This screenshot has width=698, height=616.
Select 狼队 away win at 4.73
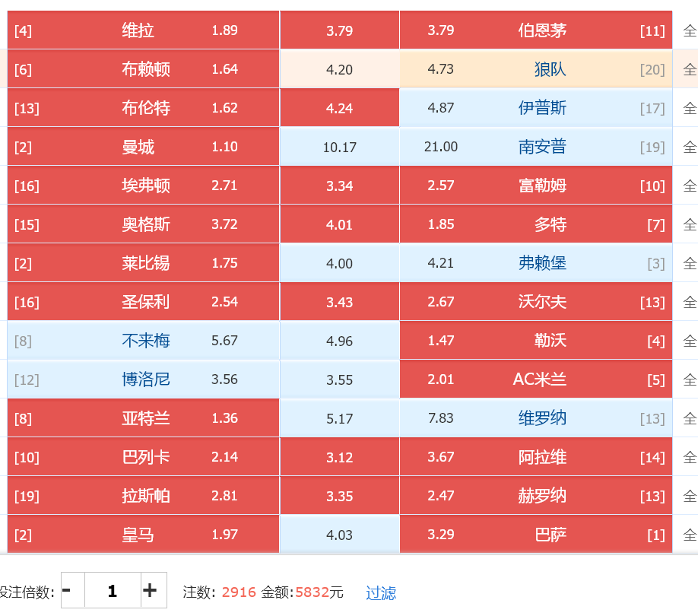click(x=536, y=69)
